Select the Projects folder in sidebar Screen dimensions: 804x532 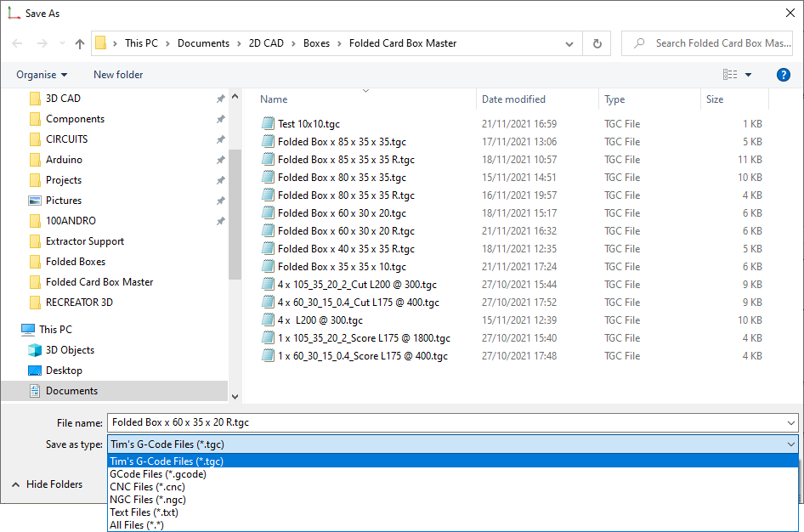[x=64, y=180]
